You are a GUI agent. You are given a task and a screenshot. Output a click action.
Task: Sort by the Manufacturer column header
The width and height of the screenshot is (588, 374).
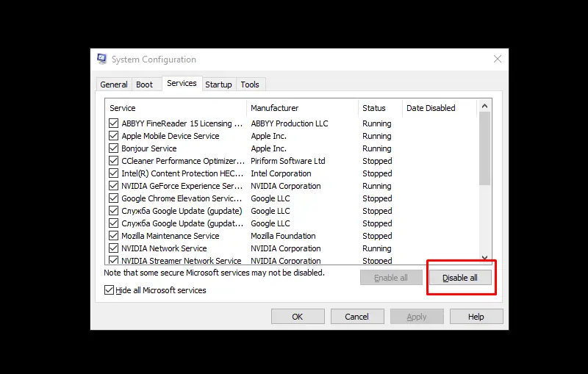point(302,108)
